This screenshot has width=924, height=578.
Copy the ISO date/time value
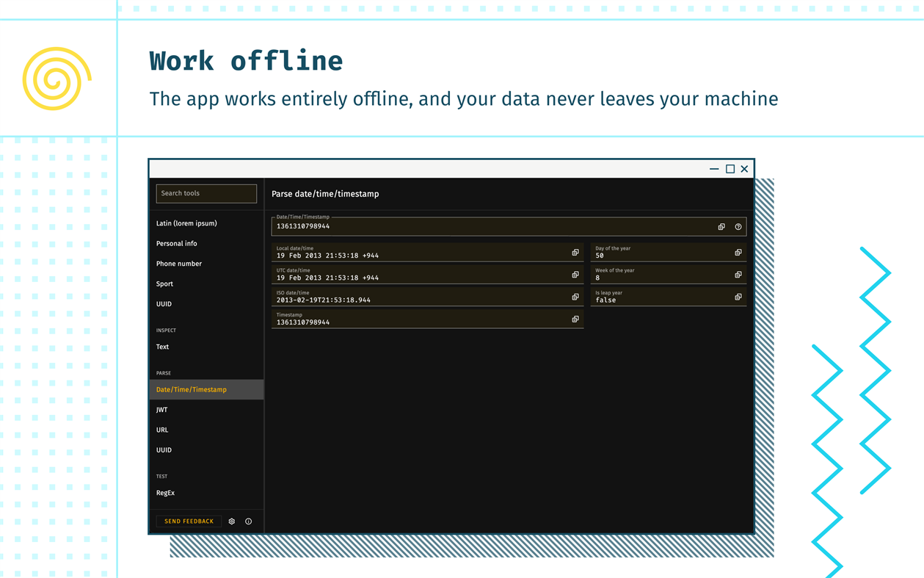click(575, 297)
